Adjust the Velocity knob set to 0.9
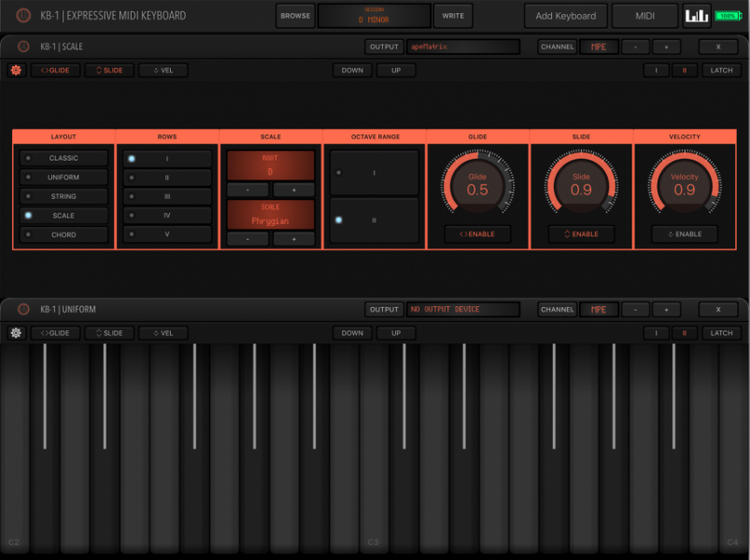Viewport: 750px width, 560px height. tap(685, 181)
